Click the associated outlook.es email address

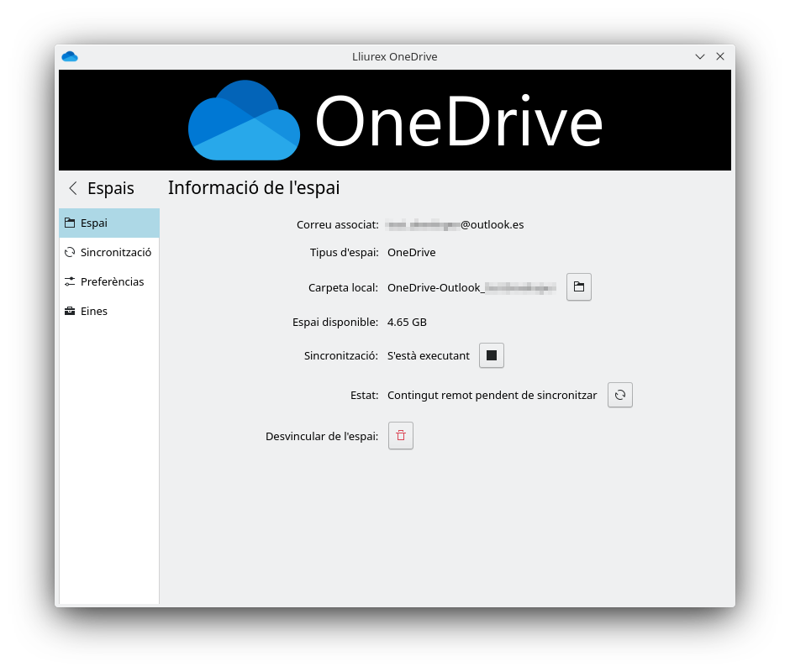[x=455, y=225]
